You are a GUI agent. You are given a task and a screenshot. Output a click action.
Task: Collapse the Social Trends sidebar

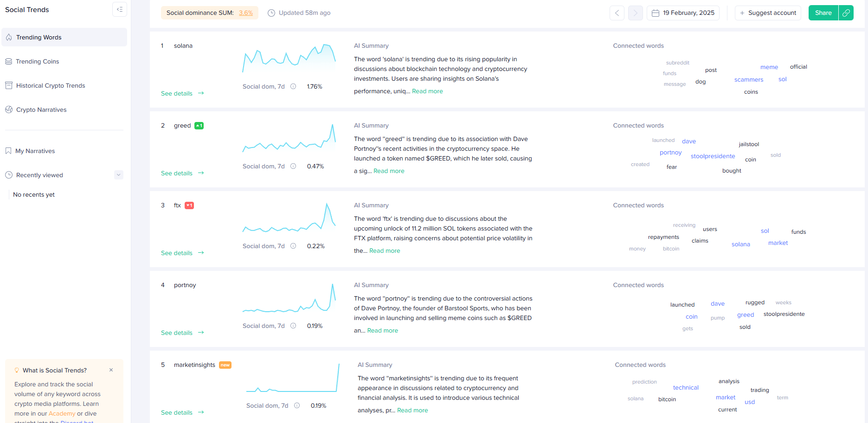click(119, 9)
